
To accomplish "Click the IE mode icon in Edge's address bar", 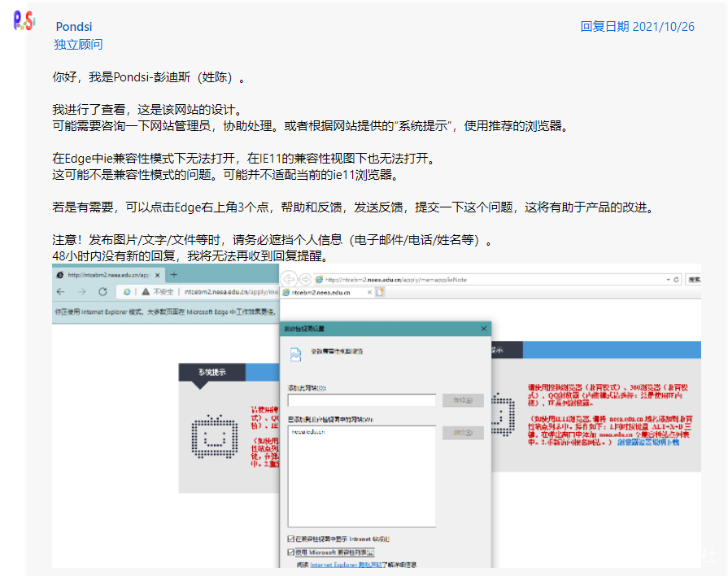I will coord(127,292).
